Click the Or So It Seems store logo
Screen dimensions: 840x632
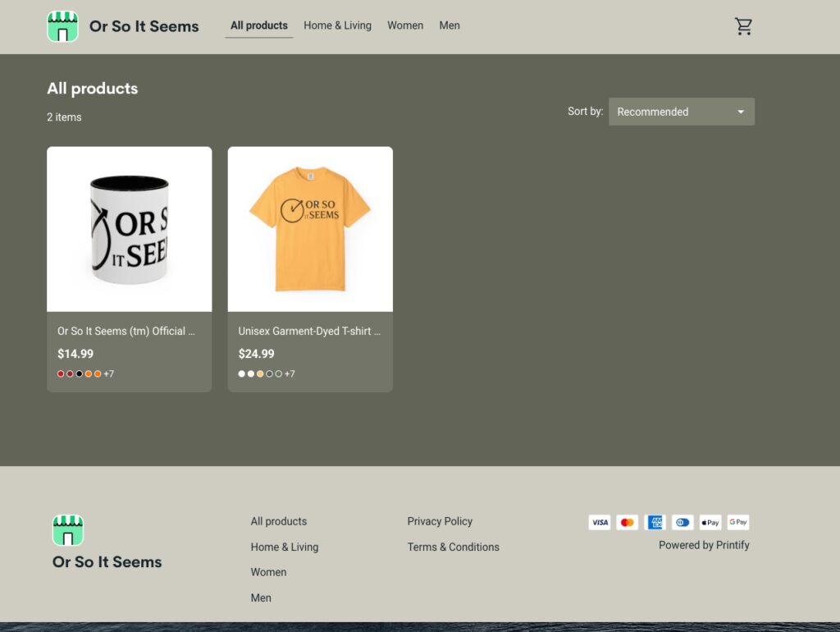tap(123, 26)
